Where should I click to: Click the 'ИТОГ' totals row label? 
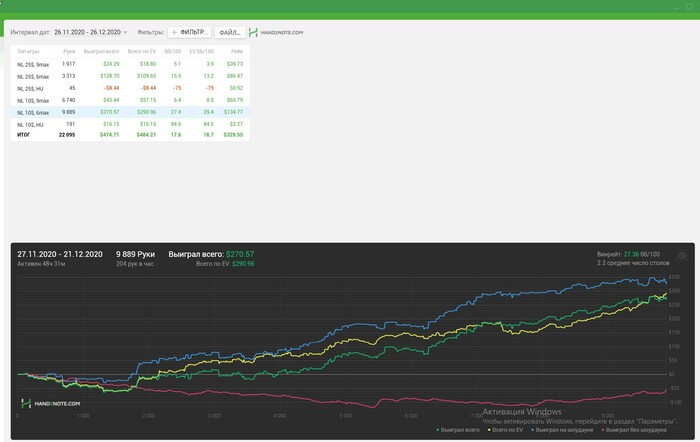[24, 134]
